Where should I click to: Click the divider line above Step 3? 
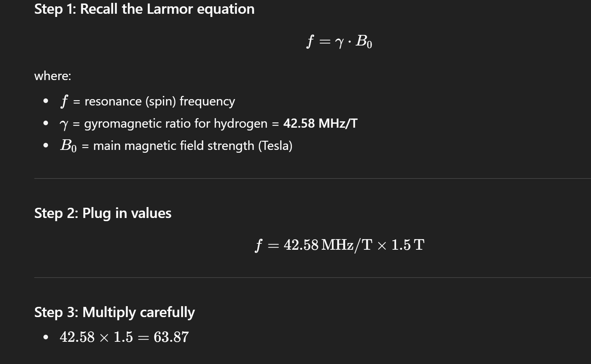click(x=312, y=278)
